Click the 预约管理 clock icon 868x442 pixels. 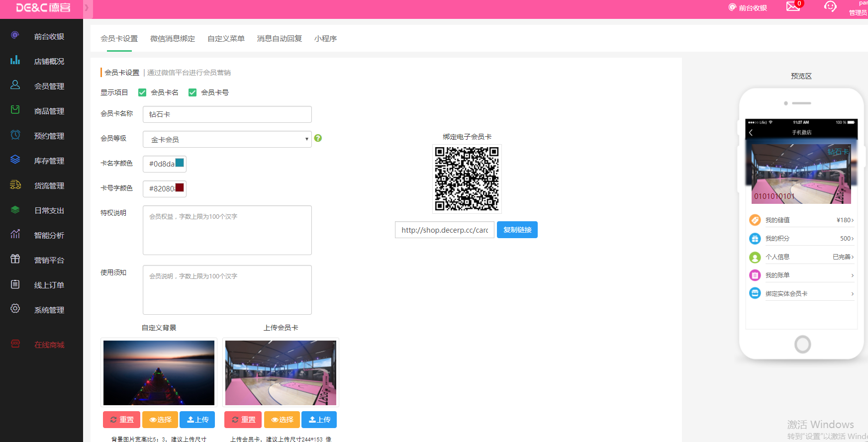(x=15, y=135)
